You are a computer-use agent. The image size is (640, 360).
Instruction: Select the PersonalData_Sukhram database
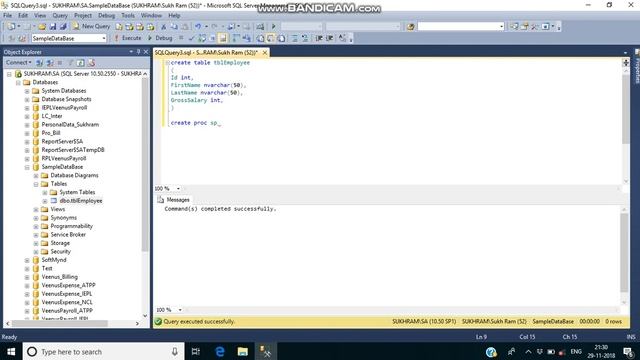coord(70,124)
